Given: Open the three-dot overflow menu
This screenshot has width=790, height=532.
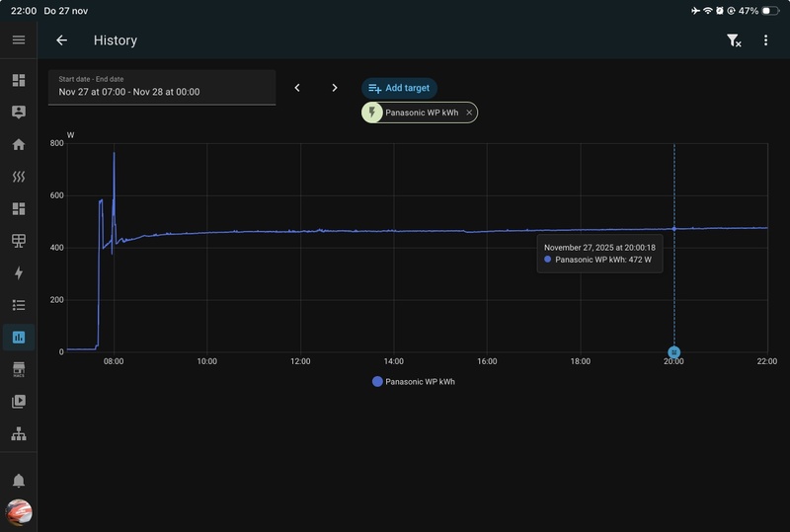Looking at the screenshot, I should tap(765, 40).
